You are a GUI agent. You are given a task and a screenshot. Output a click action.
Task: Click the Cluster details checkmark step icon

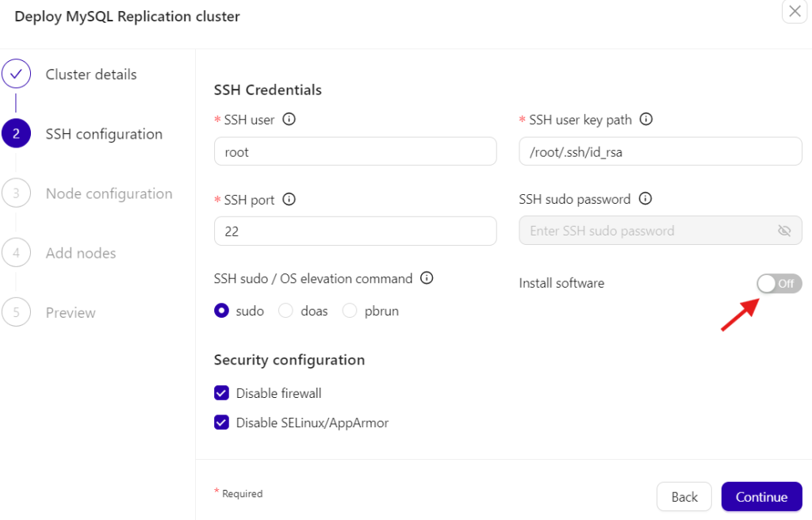[16, 75]
